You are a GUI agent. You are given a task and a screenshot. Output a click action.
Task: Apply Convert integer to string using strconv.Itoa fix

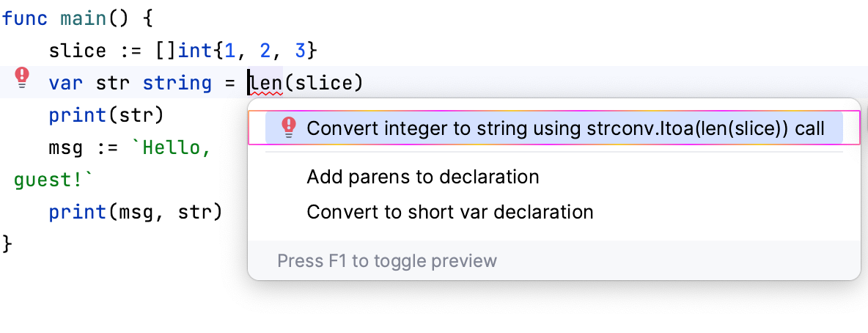click(x=565, y=129)
